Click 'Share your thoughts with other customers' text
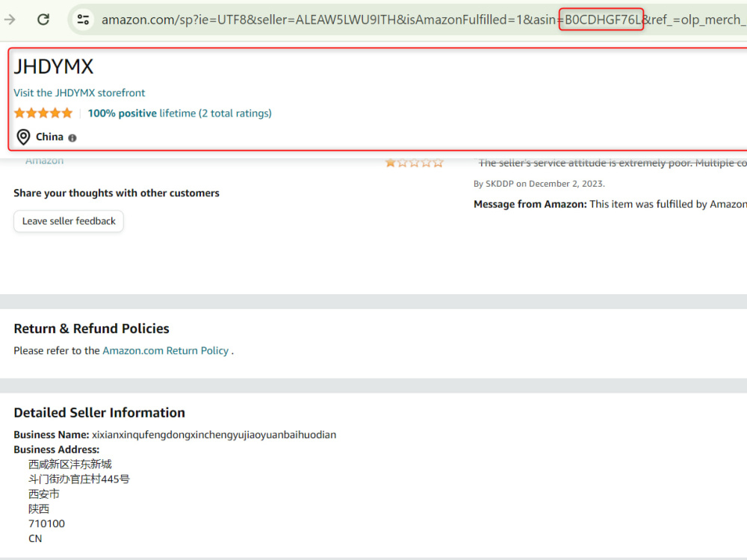This screenshot has width=747, height=560. 117,193
